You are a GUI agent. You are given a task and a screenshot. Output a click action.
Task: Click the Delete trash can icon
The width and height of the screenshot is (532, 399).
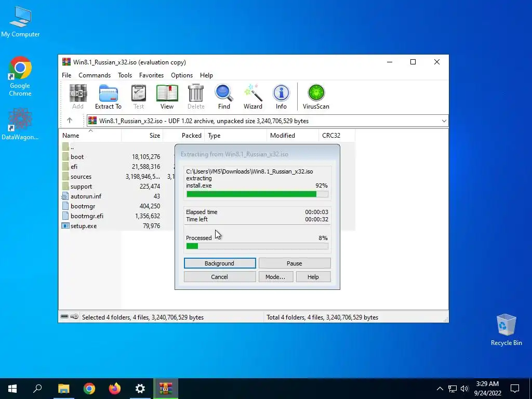[196, 97]
